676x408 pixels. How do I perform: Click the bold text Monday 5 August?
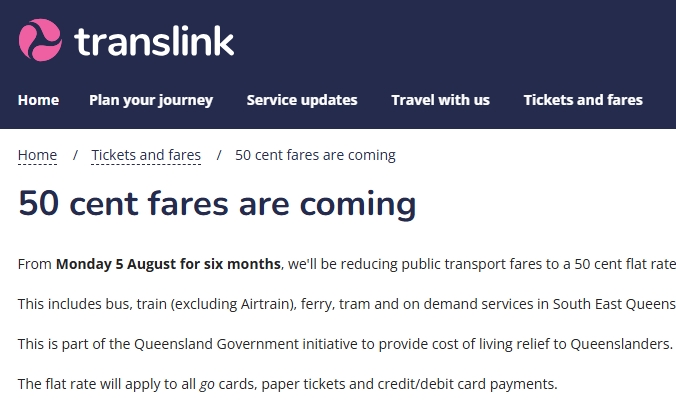click(116, 264)
